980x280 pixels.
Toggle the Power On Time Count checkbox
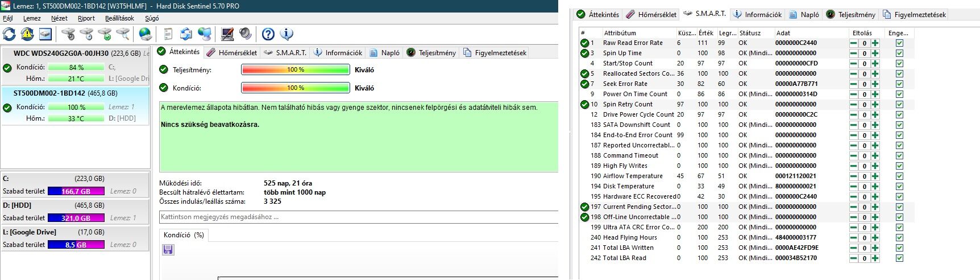899,94
